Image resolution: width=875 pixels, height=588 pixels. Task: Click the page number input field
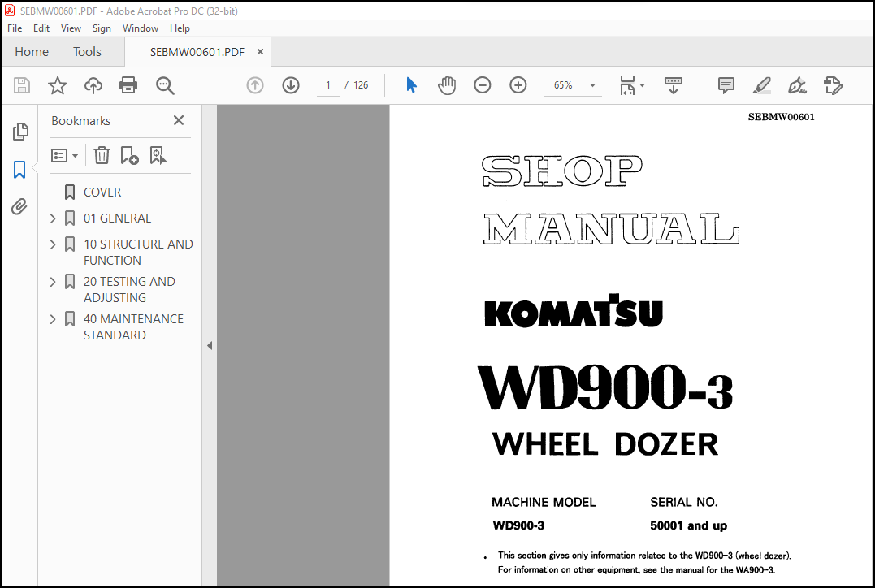coord(328,85)
